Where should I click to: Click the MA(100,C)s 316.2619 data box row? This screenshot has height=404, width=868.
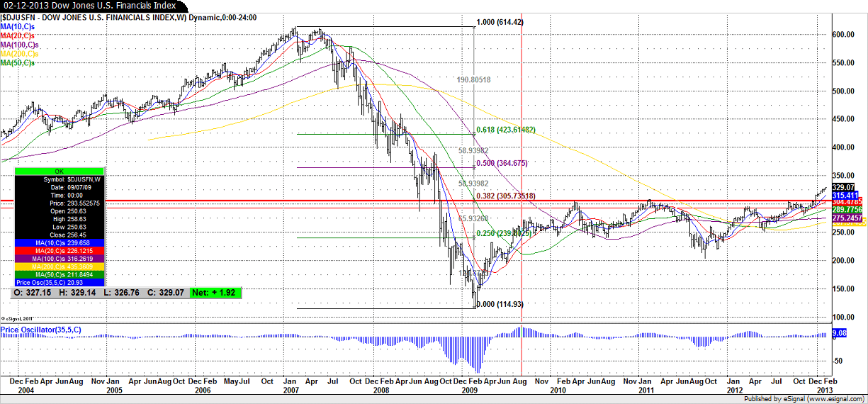tap(60, 259)
